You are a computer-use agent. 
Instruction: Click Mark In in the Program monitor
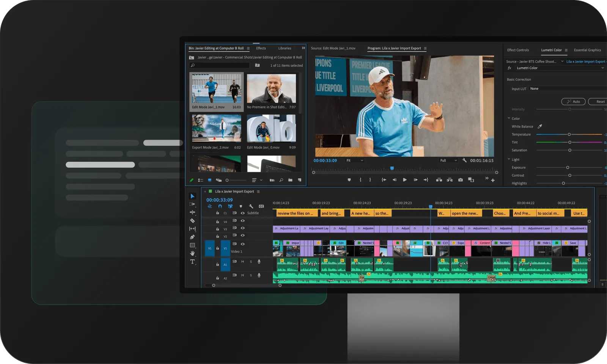coord(360,180)
